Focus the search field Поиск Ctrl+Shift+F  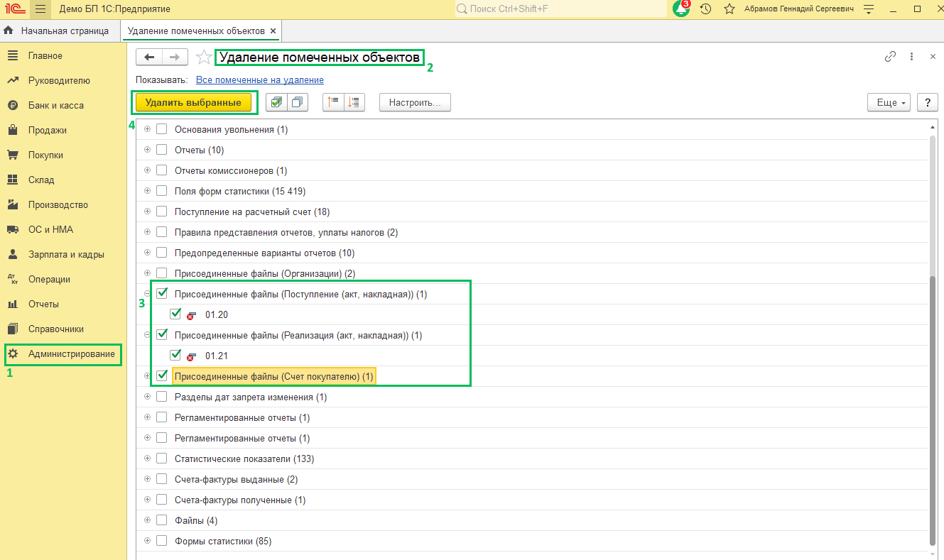pos(560,9)
